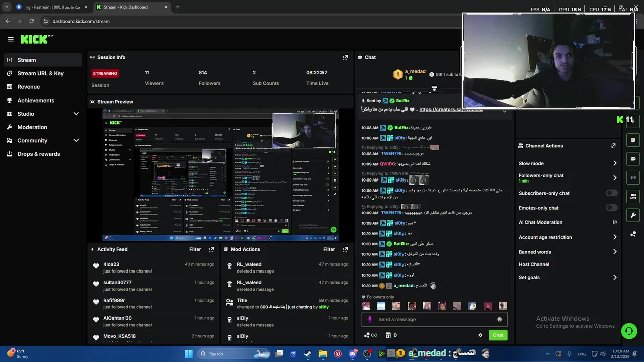This screenshot has width=644, height=362.
Task: Open Stream in the sidebar
Action: (x=43, y=60)
